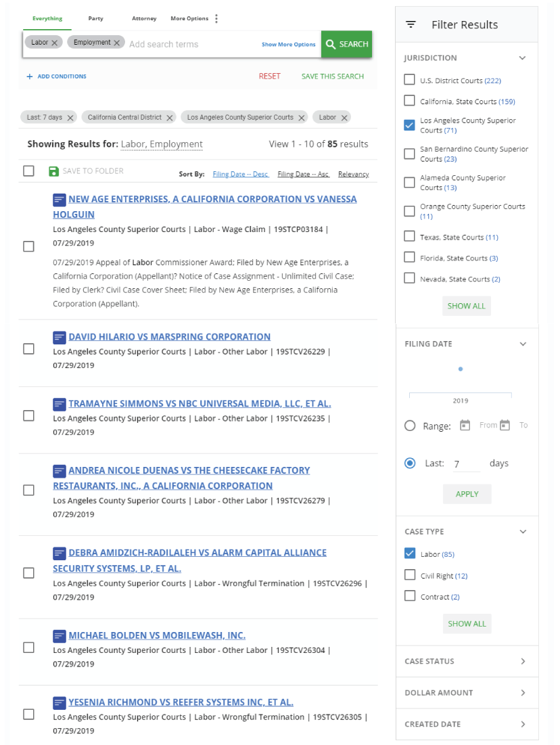Collapse the Jurisdiction filter section
Screen dimensions: 560x745
[522, 58]
